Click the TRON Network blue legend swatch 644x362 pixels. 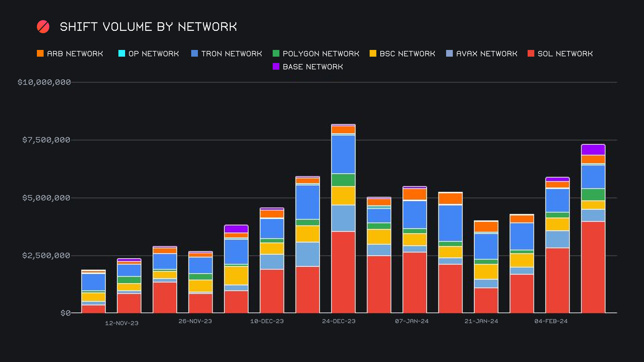195,54
